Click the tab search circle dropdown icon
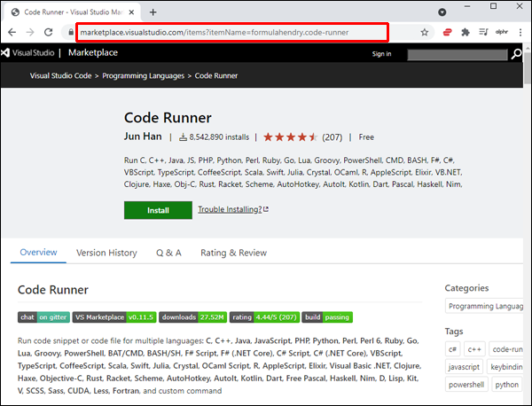Image resolution: width=532 pixels, height=406 pixels. 442,12
